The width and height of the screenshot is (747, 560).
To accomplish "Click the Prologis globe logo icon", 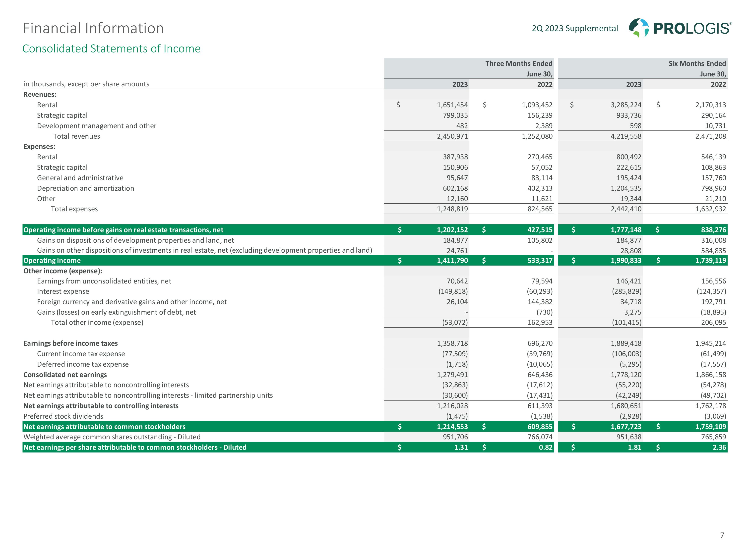I will 639,28.
